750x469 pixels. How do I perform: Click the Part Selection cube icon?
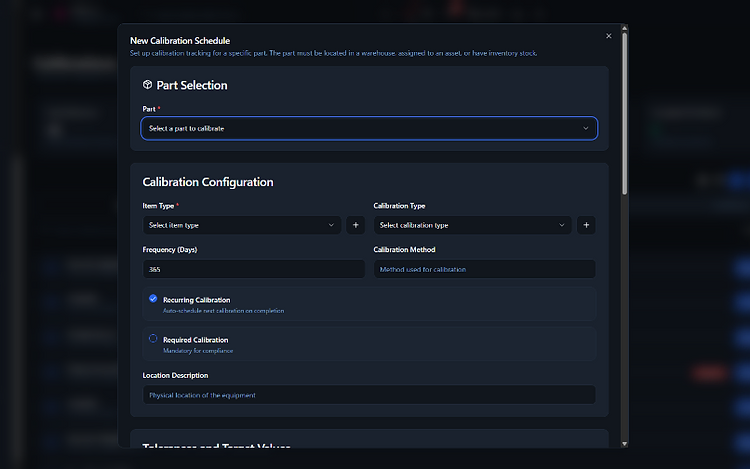[x=147, y=85]
